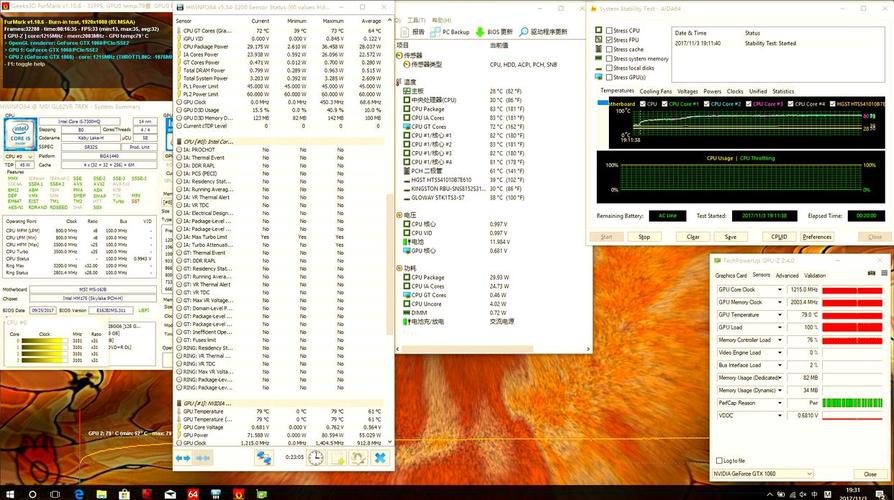Close HWiNFO sensors with blue X icon
The height and width of the screenshot is (500, 894).
tap(380, 457)
